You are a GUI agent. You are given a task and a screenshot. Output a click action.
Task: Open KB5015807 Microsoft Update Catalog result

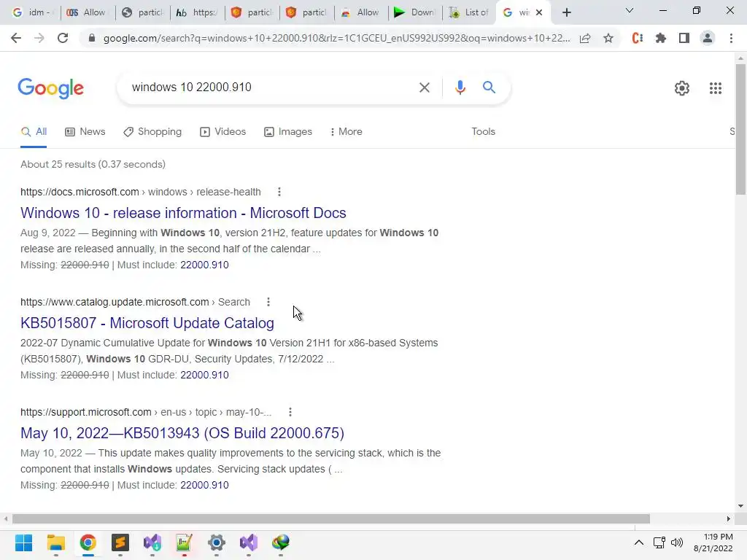click(x=147, y=323)
